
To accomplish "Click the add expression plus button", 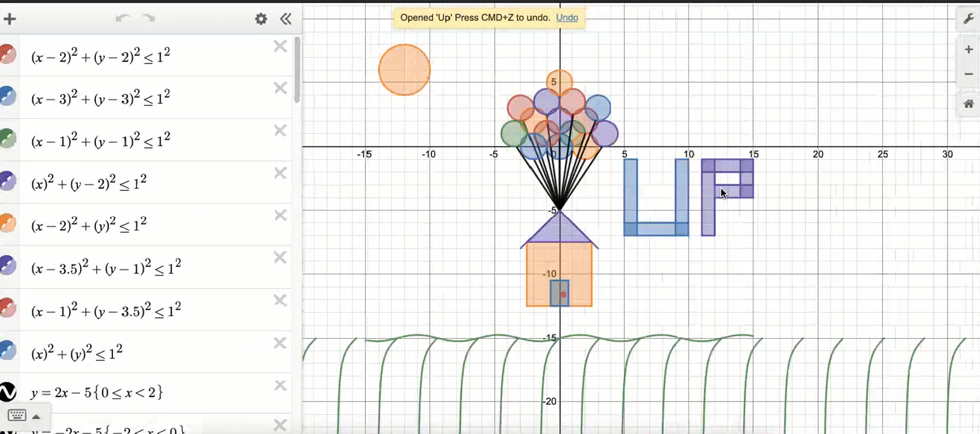I will click(9, 18).
